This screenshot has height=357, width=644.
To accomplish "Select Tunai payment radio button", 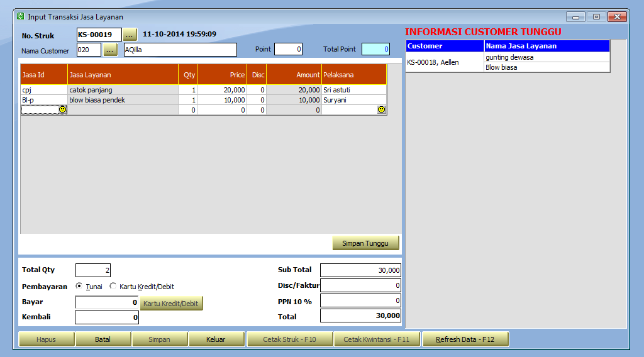I will (79, 286).
